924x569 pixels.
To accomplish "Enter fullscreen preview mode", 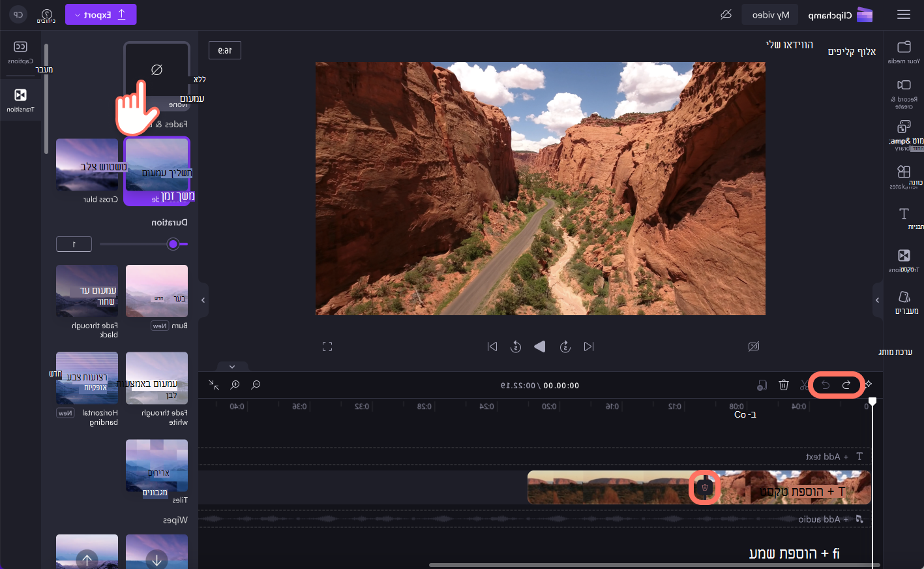I will click(327, 346).
